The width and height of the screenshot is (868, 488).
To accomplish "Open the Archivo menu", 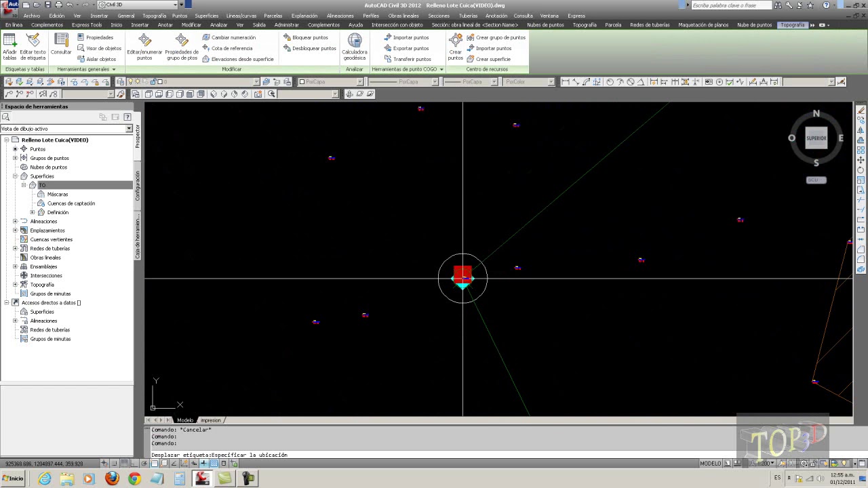I will click(31, 16).
